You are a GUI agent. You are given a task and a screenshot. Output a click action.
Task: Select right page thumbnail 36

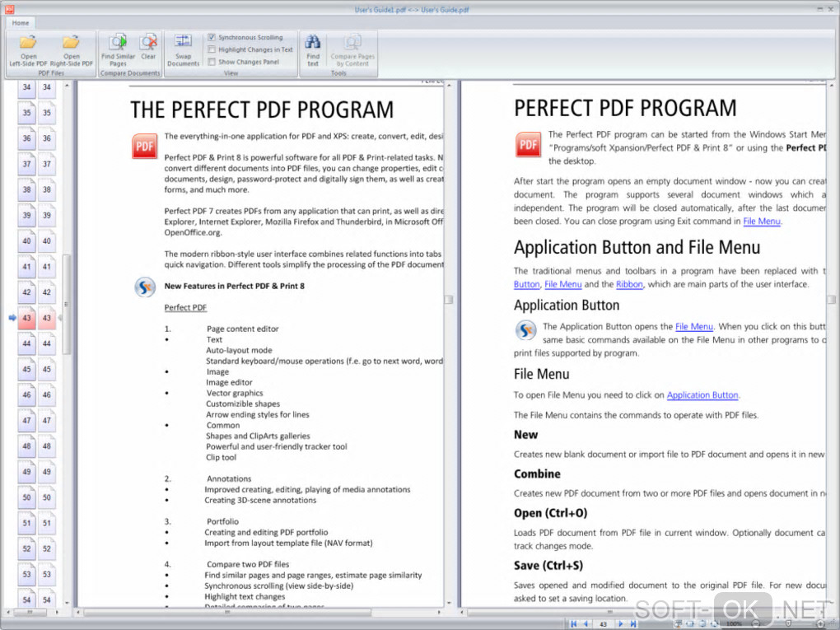[47, 138]
